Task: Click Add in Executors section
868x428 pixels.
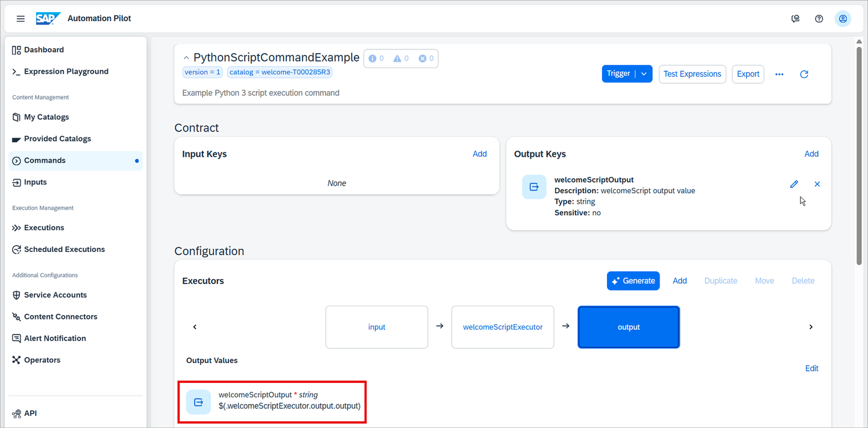Action: click(x=680, y=281)
